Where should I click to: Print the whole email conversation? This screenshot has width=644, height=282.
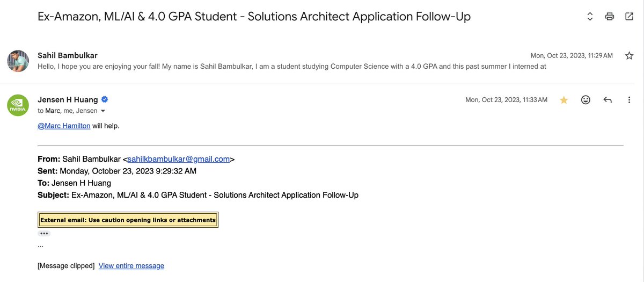point(610,17)
